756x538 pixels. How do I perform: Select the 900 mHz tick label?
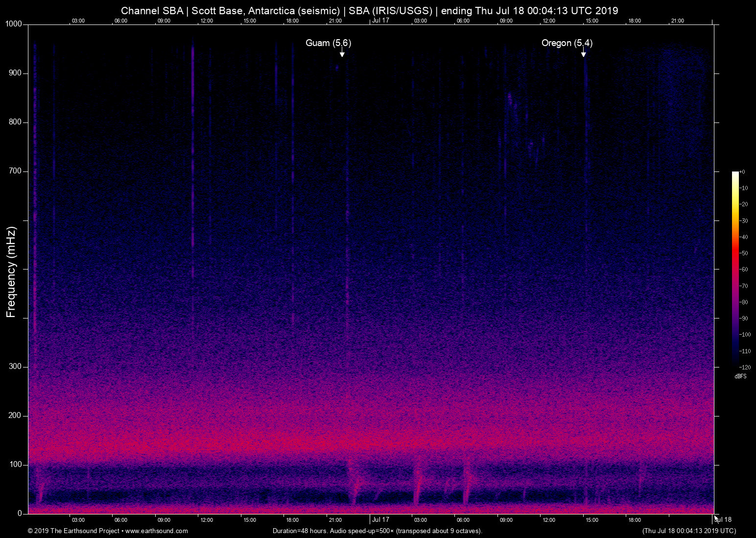click(15, 73)
